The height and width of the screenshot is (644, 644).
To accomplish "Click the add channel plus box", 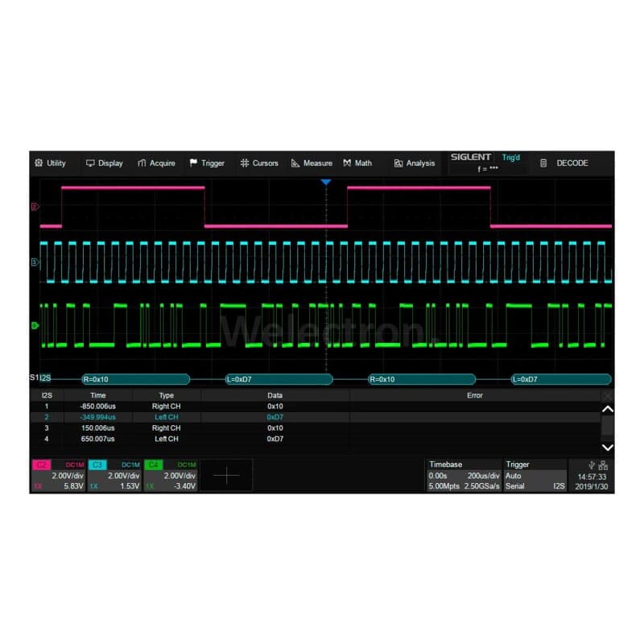I will (226, 475).
